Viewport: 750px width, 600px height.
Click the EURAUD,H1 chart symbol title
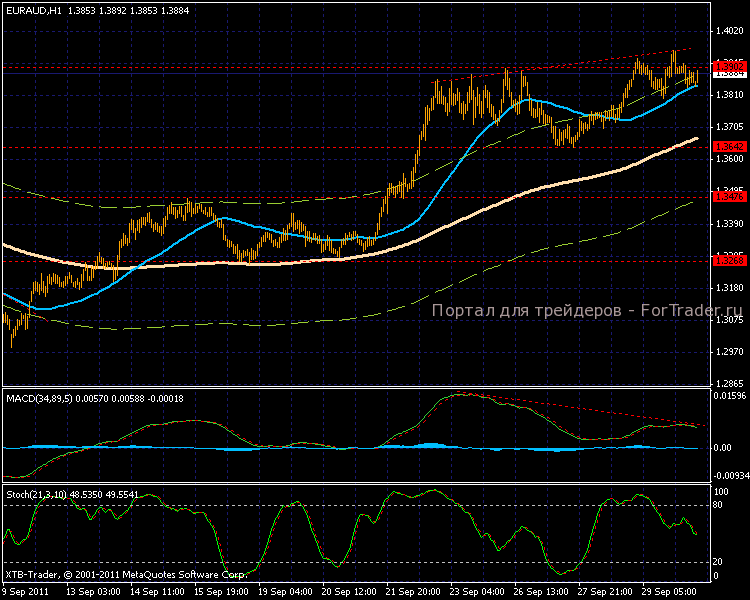pyautogui.click(x=34, y=11)
